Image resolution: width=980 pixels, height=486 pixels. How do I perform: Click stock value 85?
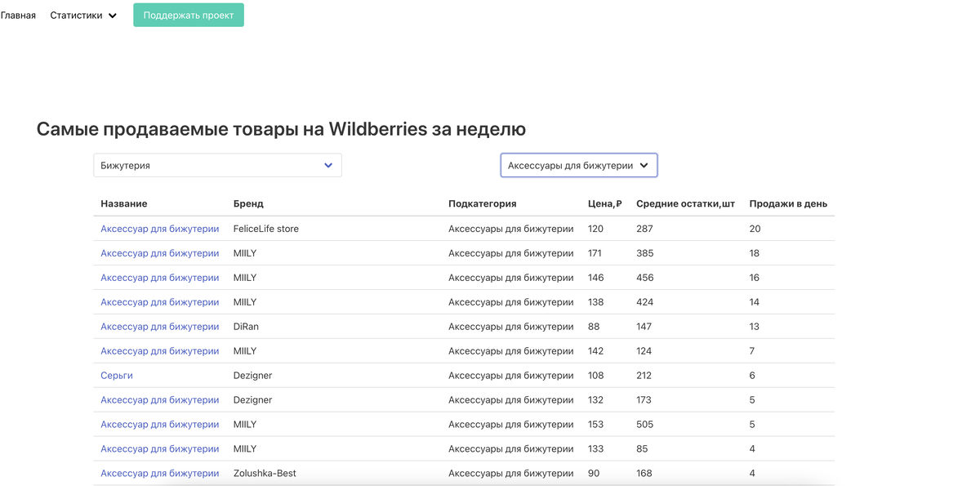643,449
